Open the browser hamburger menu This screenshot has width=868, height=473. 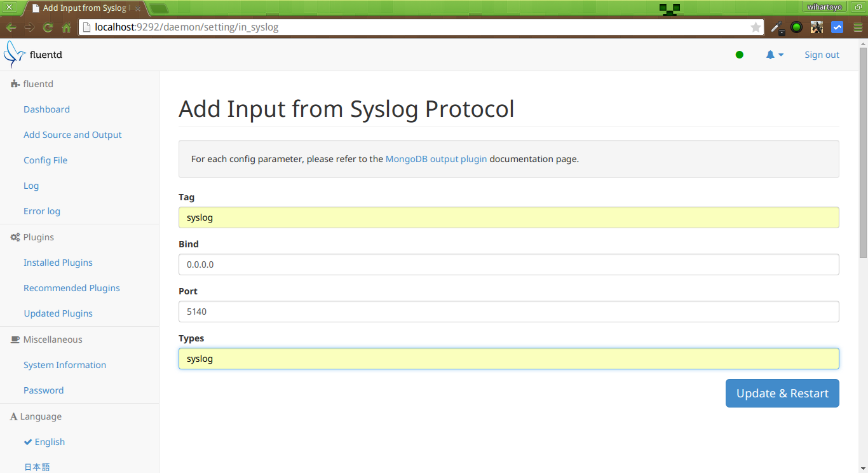pyautogui.click(x=857, y=27)
